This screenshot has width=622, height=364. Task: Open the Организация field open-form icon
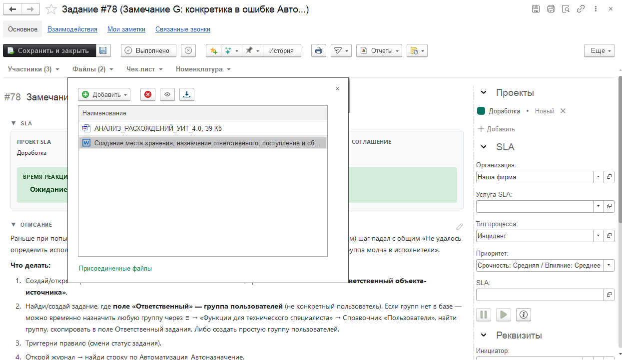pos(609,177)
